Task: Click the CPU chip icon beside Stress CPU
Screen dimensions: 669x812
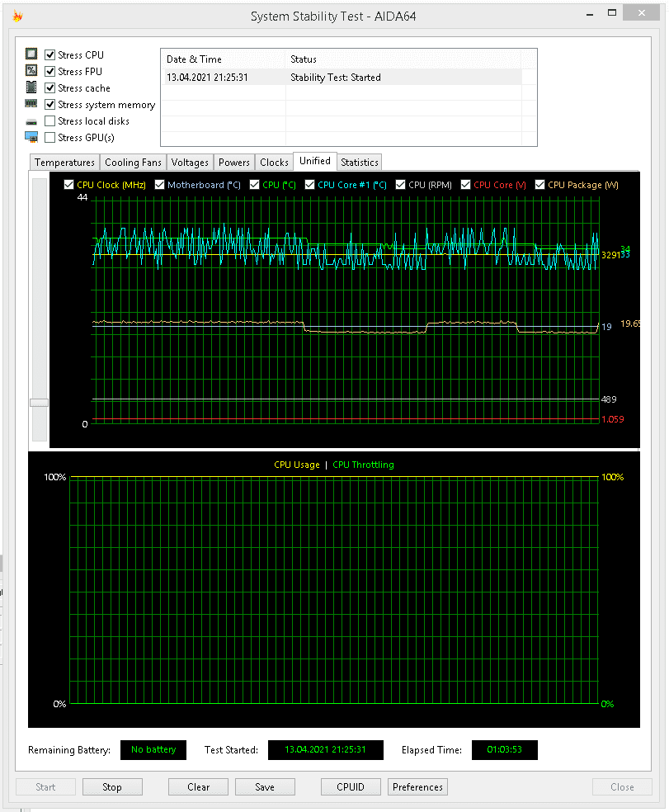Action: [31, 54]
